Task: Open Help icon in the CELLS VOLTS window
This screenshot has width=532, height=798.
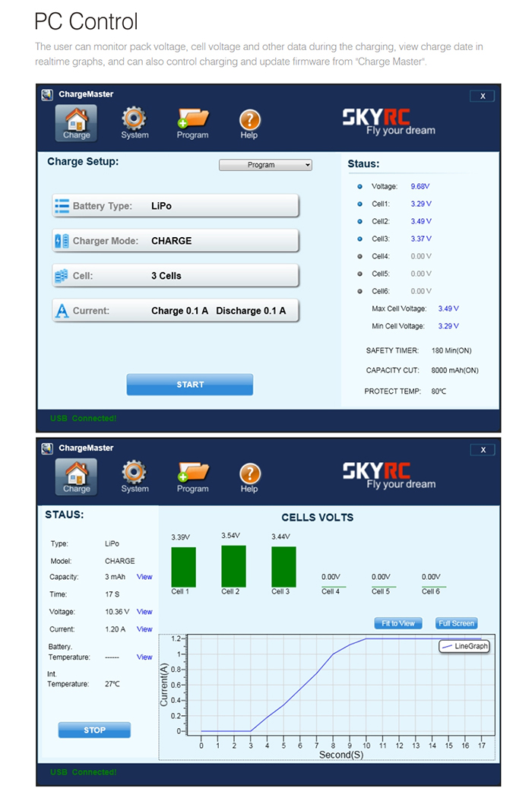Action: [249, 473]
